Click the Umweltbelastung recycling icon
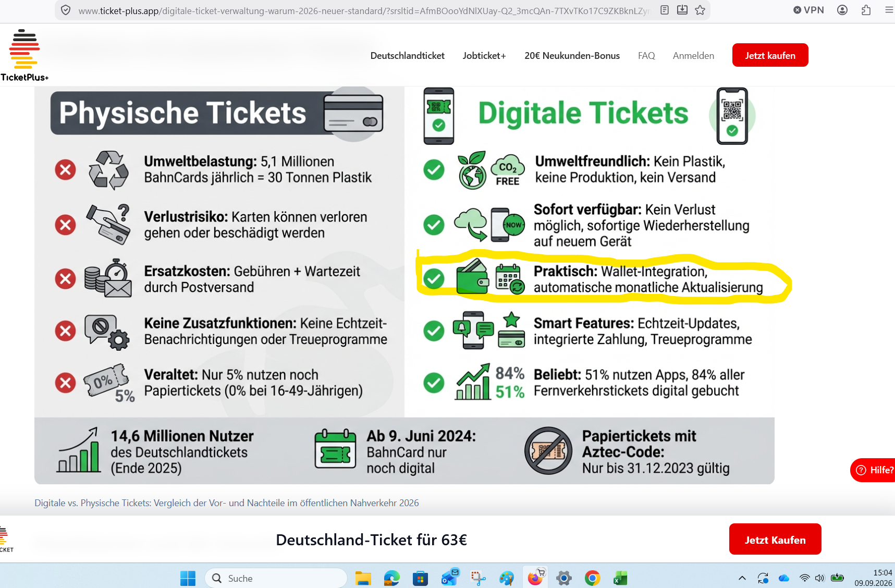This screenshot has width=895, height=588. click(108, 170)
